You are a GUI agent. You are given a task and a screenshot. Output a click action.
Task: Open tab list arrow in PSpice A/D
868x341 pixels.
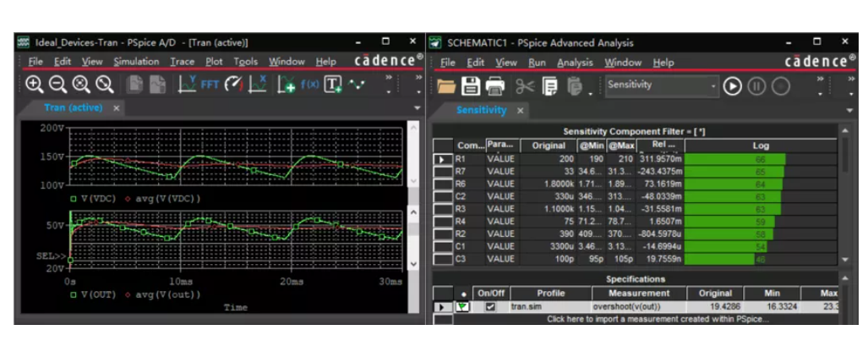[418, 107]
